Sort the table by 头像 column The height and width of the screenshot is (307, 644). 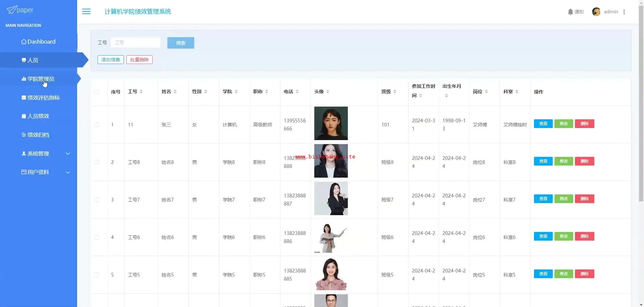(x=328, y=91)
